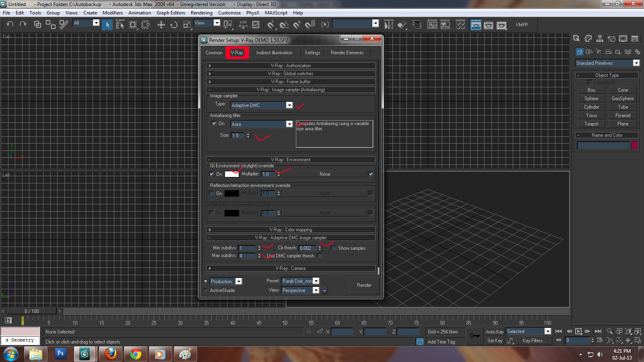
Task: Activate the Select and Move tool
Action: (161, 25)
